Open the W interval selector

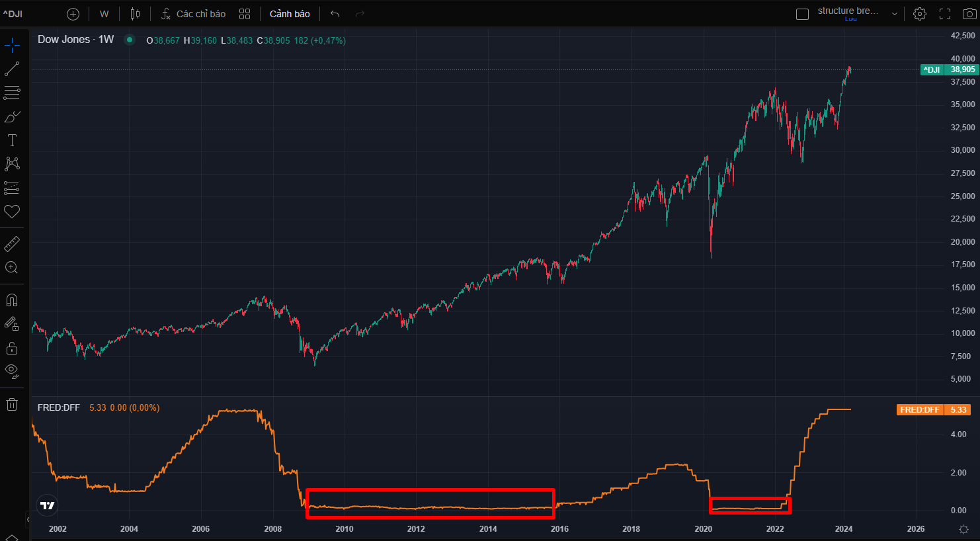(104, 14)
